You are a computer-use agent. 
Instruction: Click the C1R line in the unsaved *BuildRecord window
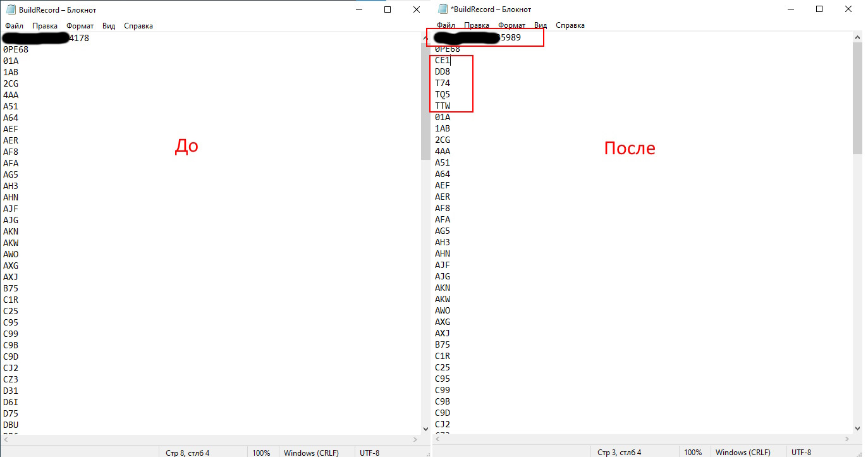pos(443,356)
